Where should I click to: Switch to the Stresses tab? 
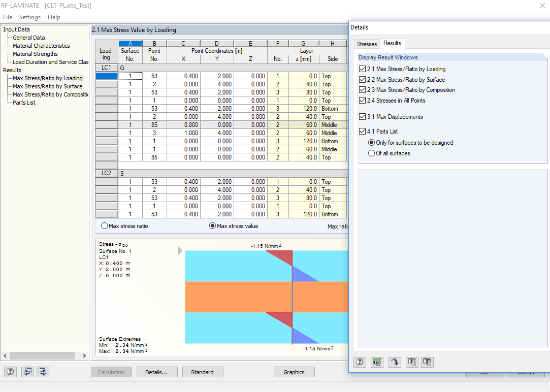pyautogui.click(x=367, y=44)
